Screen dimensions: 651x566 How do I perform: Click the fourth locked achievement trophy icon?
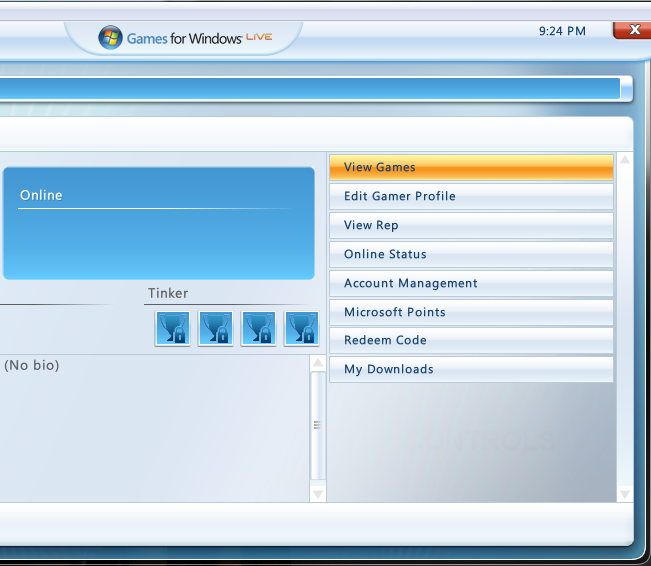click(301, 328)
